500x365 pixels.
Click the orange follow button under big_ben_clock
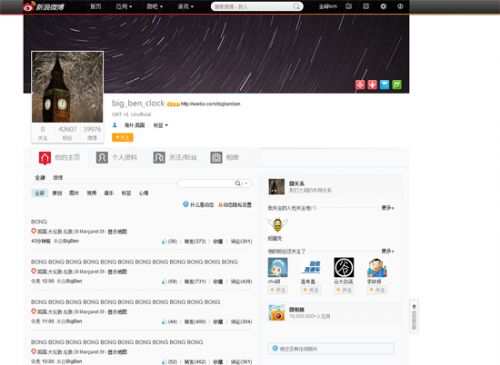(122, 137)
